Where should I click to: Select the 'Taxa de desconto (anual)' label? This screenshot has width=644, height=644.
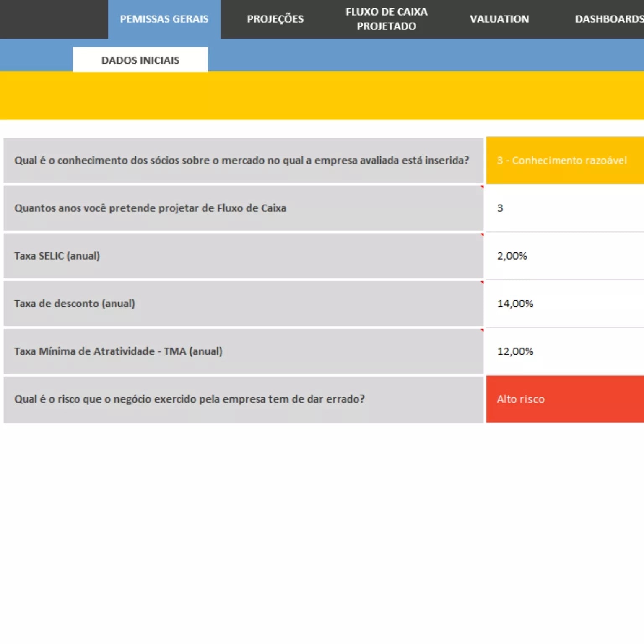[244, 304]
